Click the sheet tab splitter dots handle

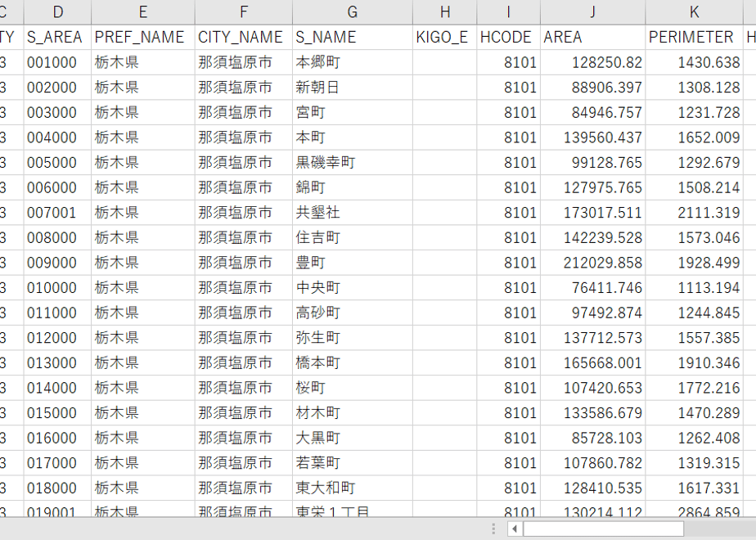coord(493,529)
